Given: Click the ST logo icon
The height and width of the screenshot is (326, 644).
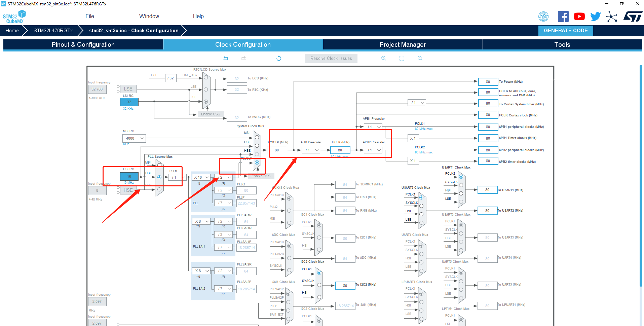Looking at the screenshot, I should point(633,16).
